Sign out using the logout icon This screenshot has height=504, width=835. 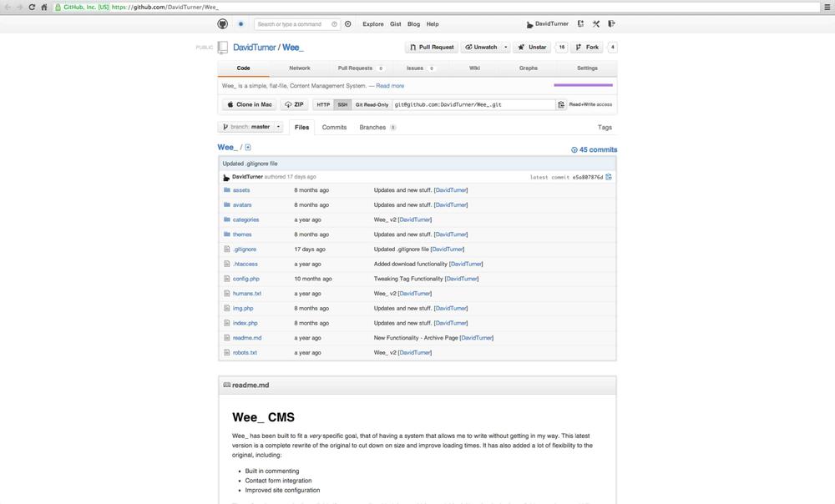tap(611, 24)
